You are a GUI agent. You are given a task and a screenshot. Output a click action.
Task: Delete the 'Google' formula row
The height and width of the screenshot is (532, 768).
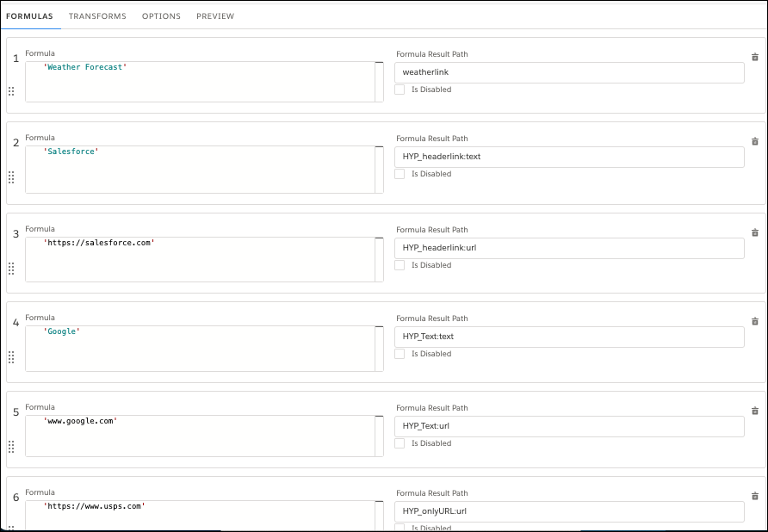coord(754,321)
